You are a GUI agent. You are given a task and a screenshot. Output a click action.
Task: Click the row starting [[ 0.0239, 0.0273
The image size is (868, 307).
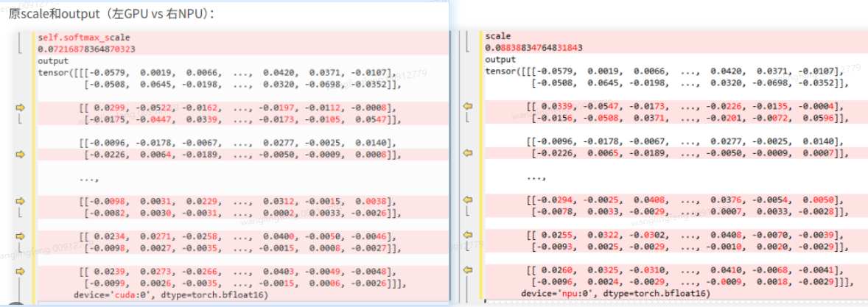pyautogui.click(x=237, y=272)
